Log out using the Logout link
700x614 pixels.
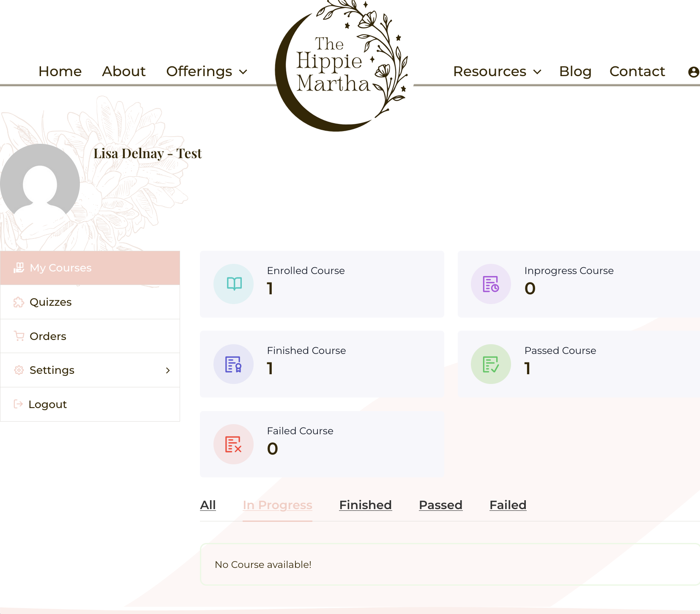pyautogui.click(x=47, y=404)
